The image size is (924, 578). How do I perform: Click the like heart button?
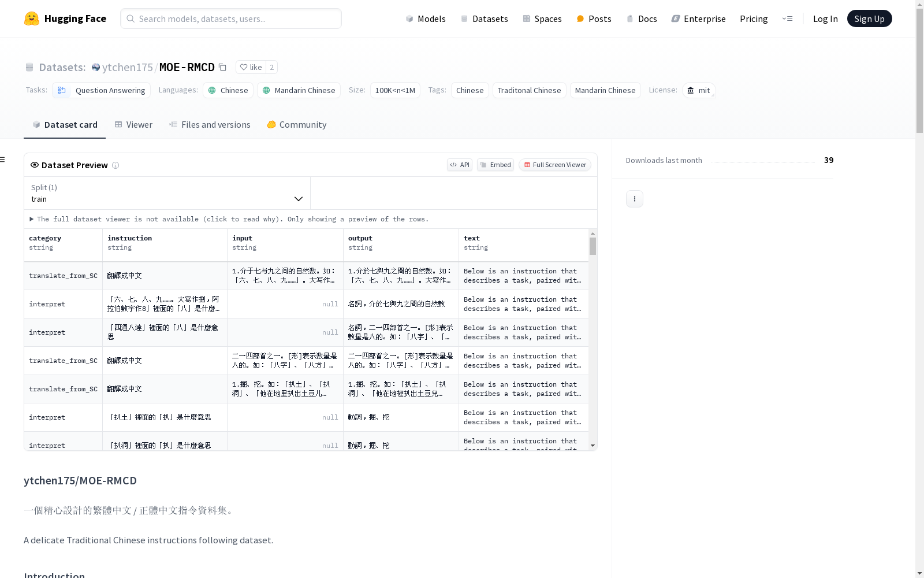pos(251,67)
